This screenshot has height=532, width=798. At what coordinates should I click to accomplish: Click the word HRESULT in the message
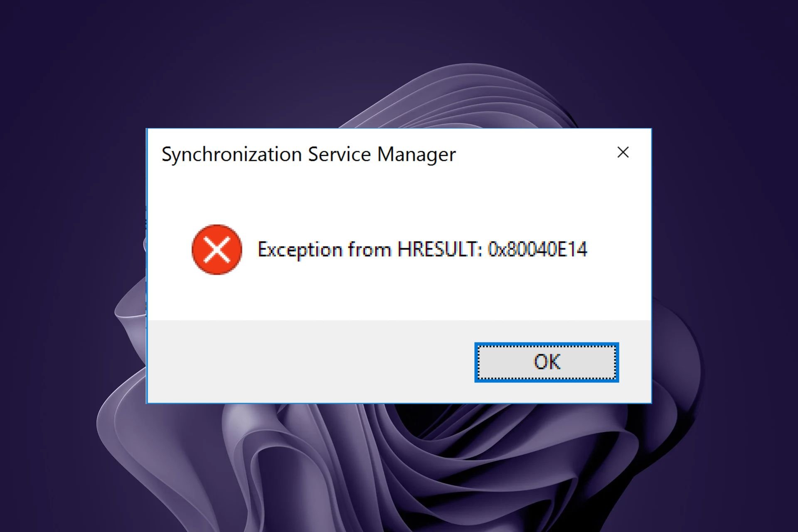439,249
